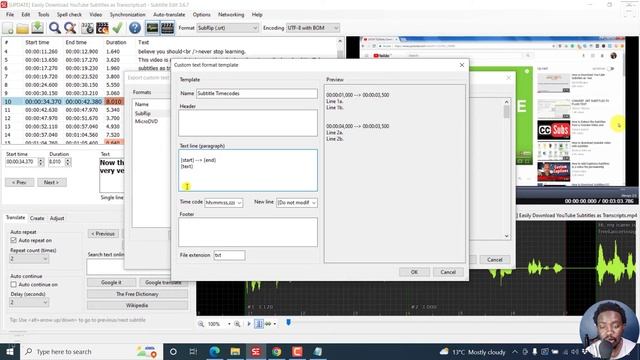Click the Google it button
Screen dimensions: 640x360
tap(111, 282)
